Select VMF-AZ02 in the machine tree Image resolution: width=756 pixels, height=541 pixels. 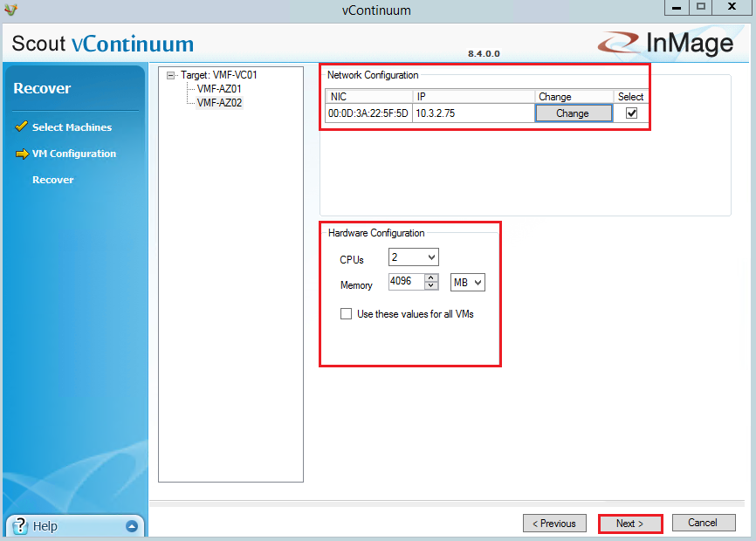219,102
